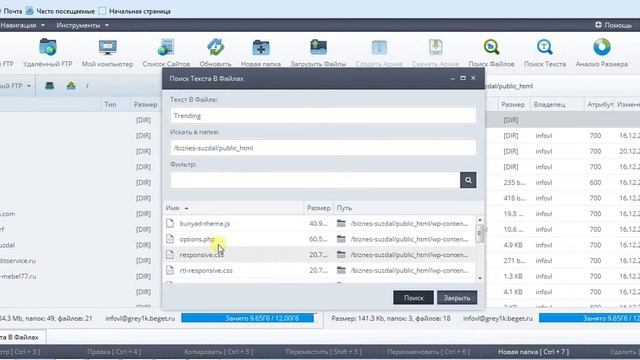Open the Часто посещаемые bookmark

click(61, 11)
